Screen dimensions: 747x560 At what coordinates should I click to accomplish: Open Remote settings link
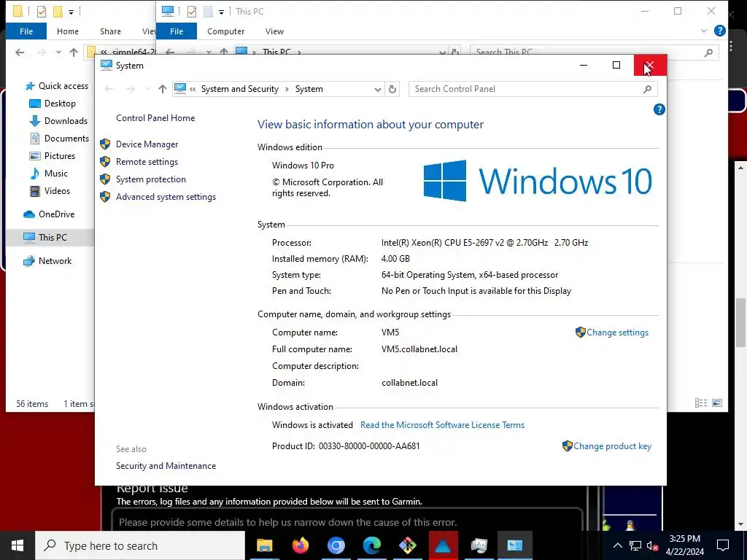pos(147,162)
